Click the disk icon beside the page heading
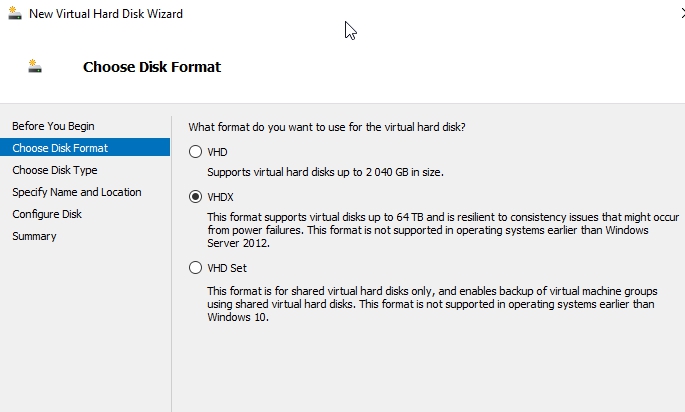This screenshot has width=685, height=412. pos(35,67)
